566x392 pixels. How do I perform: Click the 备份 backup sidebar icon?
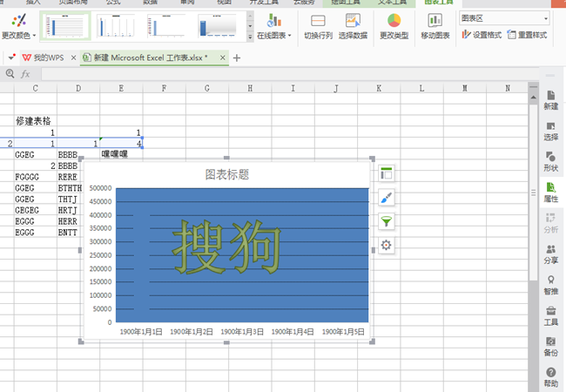[551, 347]
